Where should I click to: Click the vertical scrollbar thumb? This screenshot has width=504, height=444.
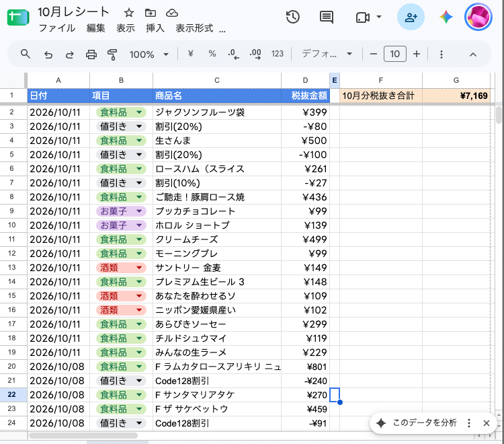[x=499, y=115]
